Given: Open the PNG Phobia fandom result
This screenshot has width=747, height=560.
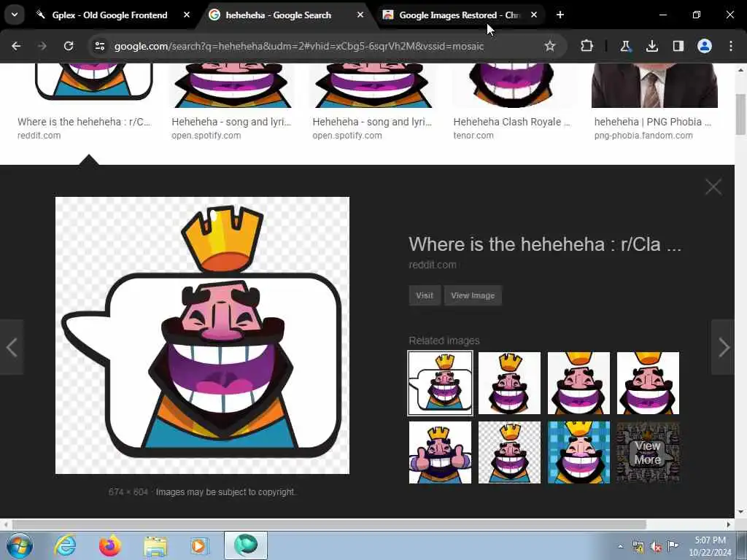Looking at the screenshot, I should (653, 122).
